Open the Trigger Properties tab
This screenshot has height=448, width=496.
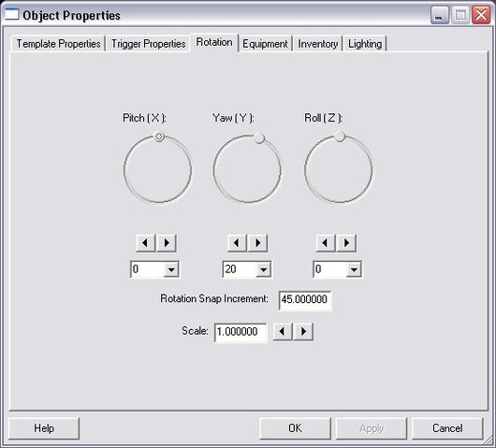tap(149, 44)
